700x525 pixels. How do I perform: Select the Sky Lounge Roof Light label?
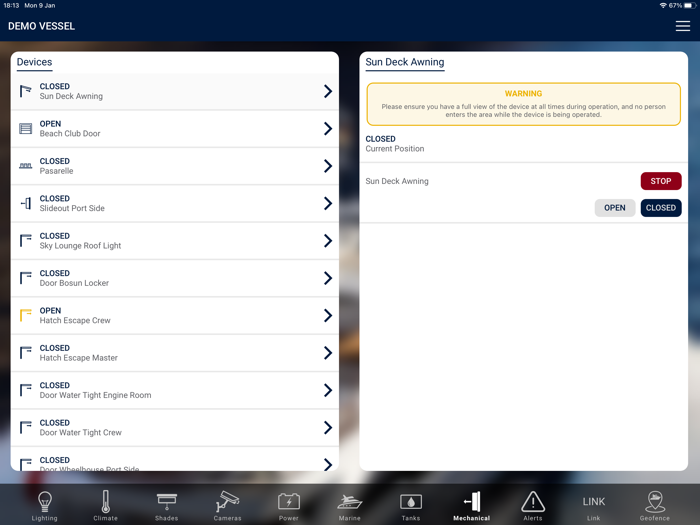click(80, 246)
